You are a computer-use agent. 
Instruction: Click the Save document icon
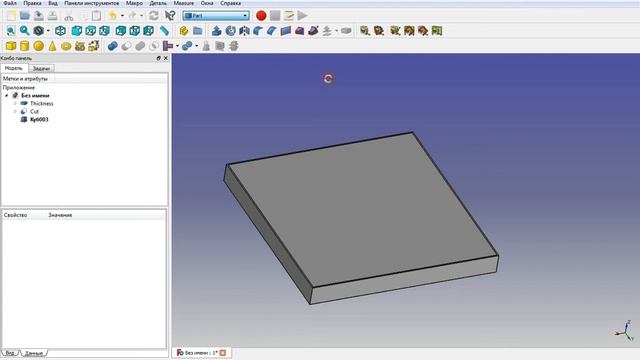[x=39, y=16]
